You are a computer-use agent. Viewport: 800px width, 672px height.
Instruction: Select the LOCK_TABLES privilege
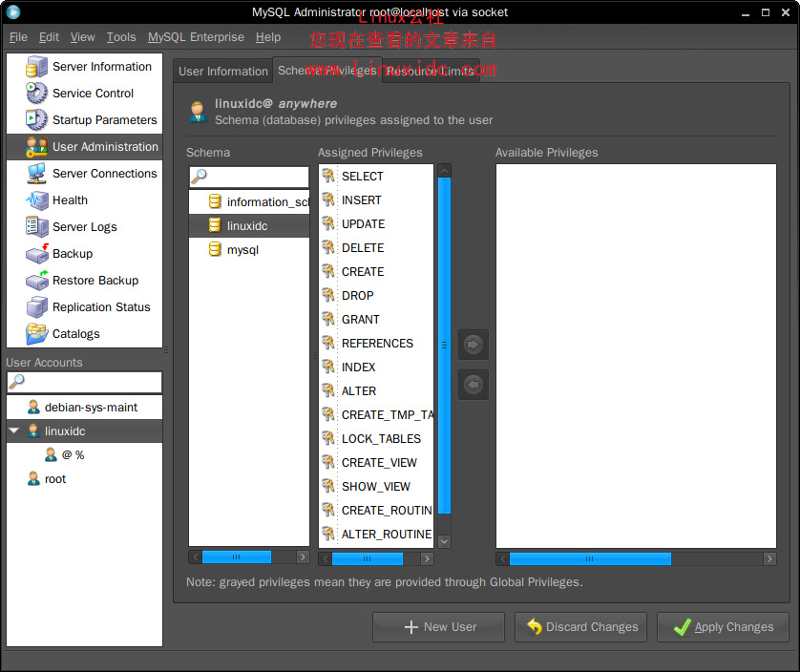click(x=376, y=439)
